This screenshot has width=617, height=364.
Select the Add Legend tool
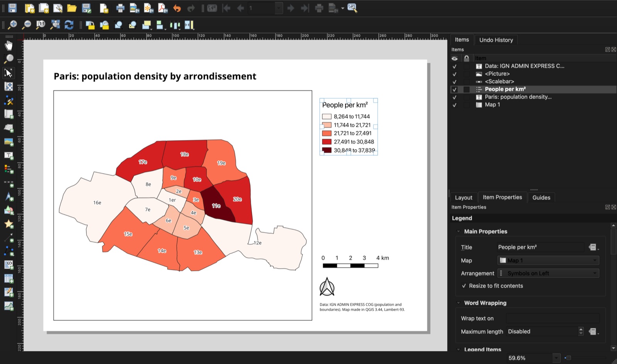pyautogui.click(x=8, y=169)
